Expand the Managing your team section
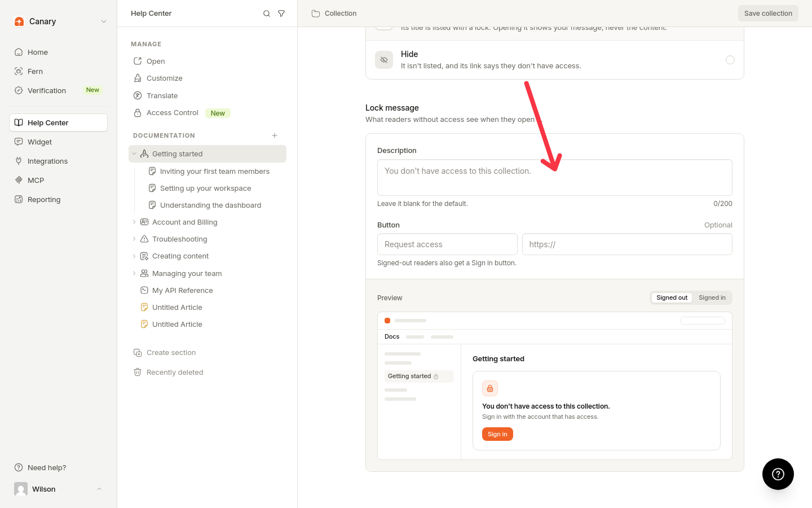812x508 pixels. click(134, 273)
